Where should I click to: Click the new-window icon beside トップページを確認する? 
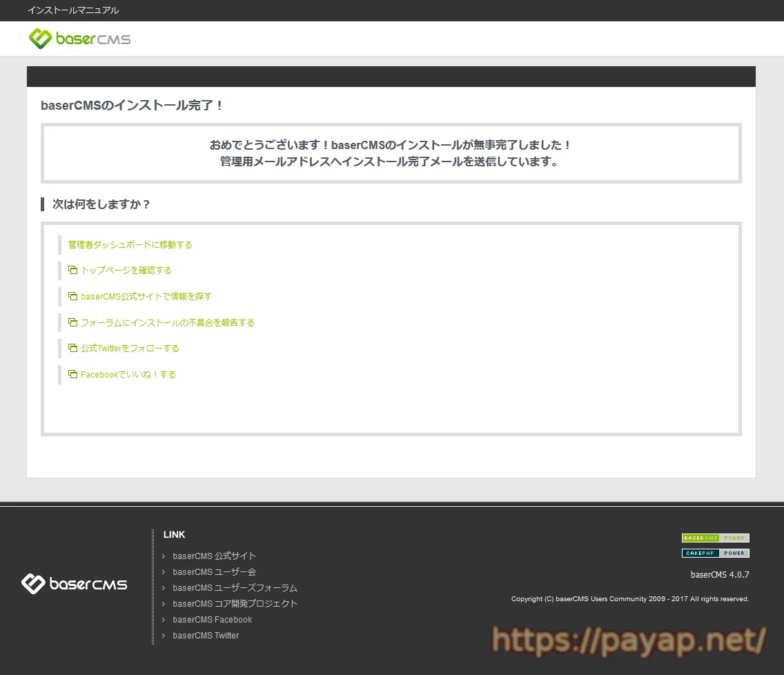(x=73, y=270)
